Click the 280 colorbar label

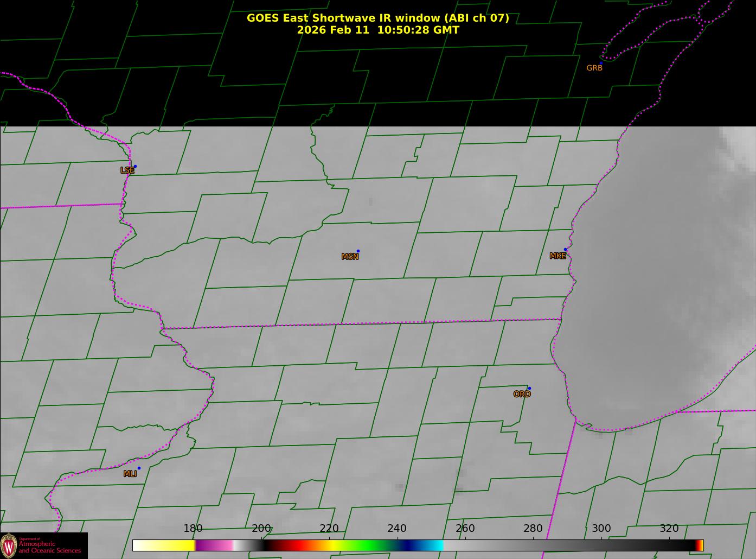(x=533, y=529)
